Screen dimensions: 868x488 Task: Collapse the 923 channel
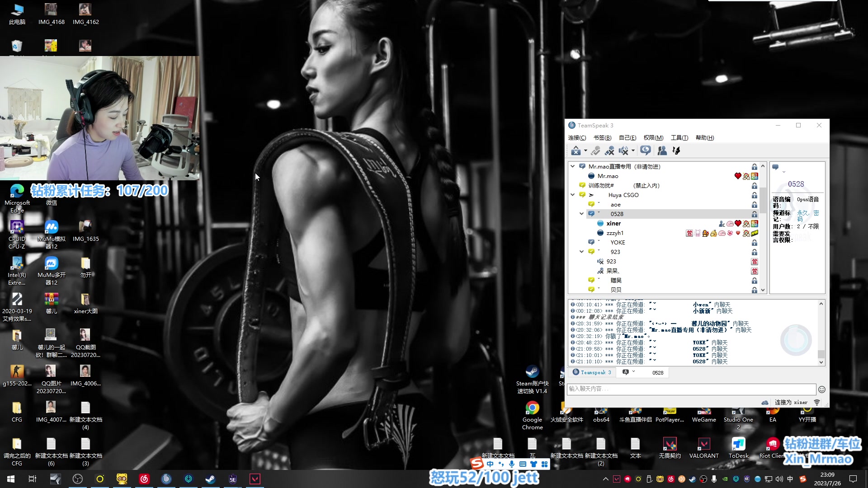[x=582, y=252]
